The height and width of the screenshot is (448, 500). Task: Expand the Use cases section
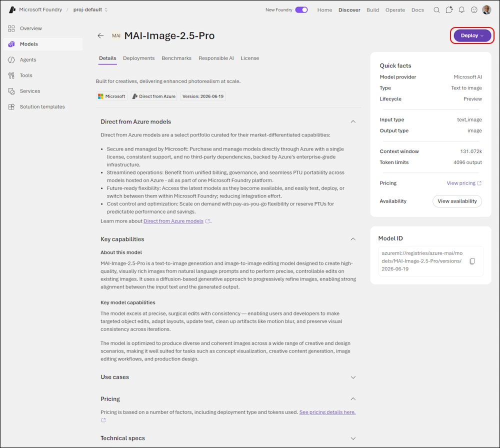[353, 377]
